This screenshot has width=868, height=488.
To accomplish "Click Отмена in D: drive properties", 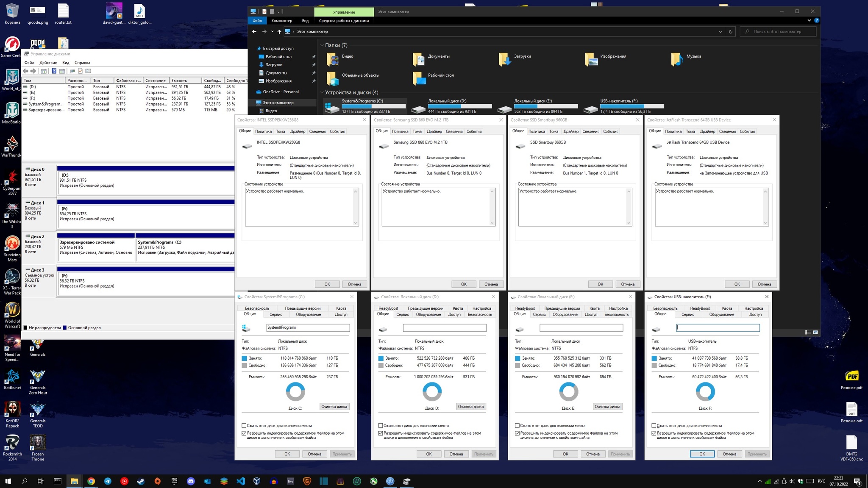I will pos(456,454).
